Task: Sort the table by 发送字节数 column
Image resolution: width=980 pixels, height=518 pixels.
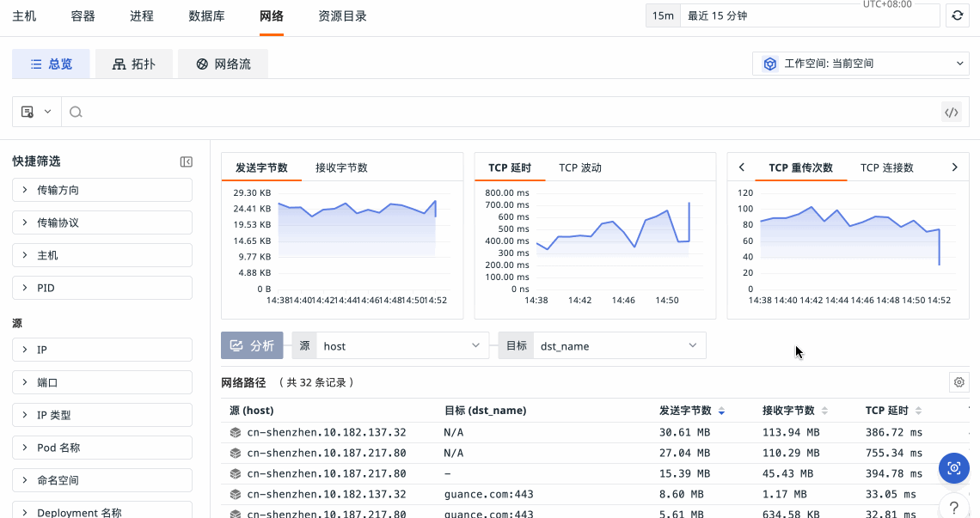Action: [x=721, y=411]
